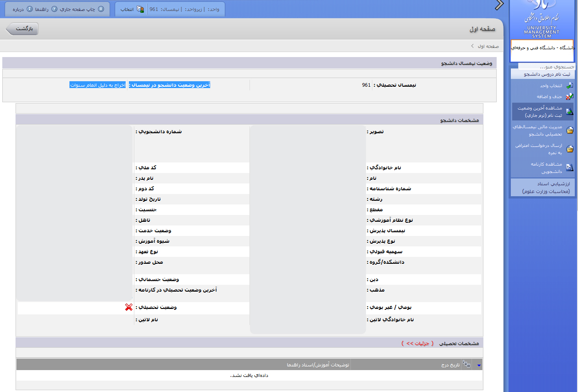Click the جستجوی منو search field

coord(544,67)
